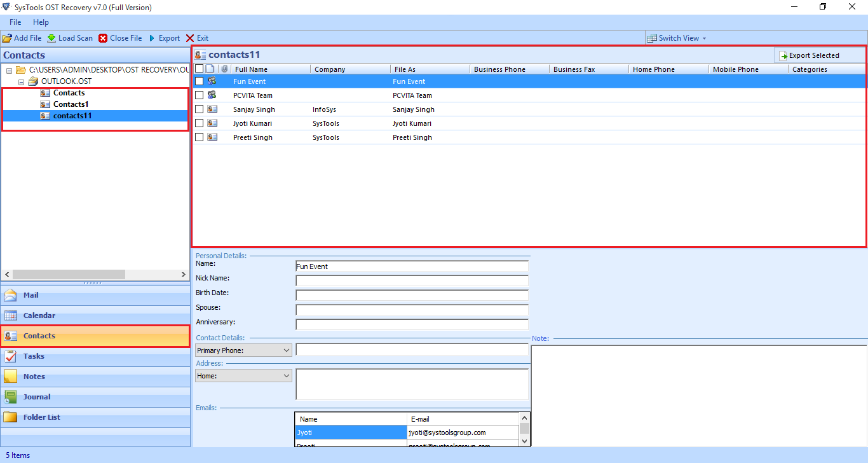Open the Home address dropdown

click(243, 376)
